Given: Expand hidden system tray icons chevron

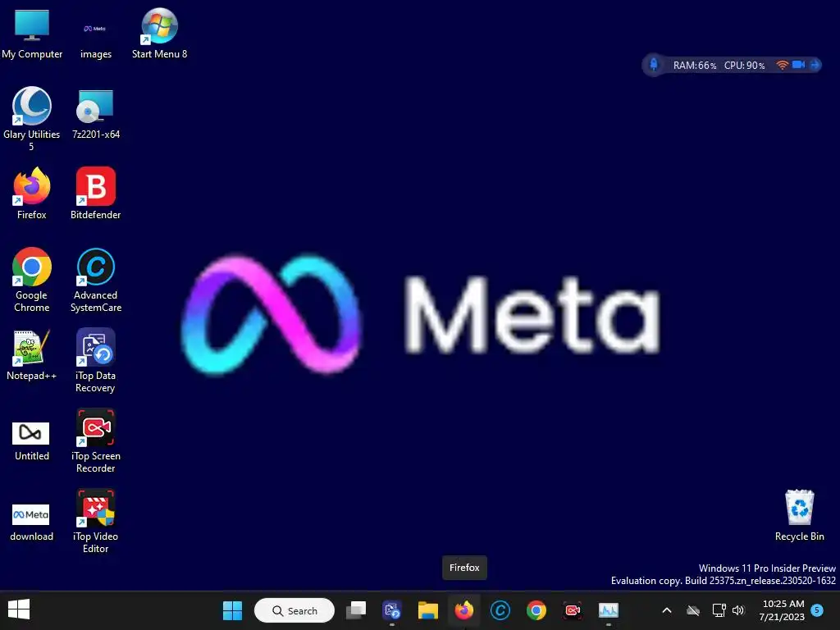Looking at the screenshot, I should (667, 610).
